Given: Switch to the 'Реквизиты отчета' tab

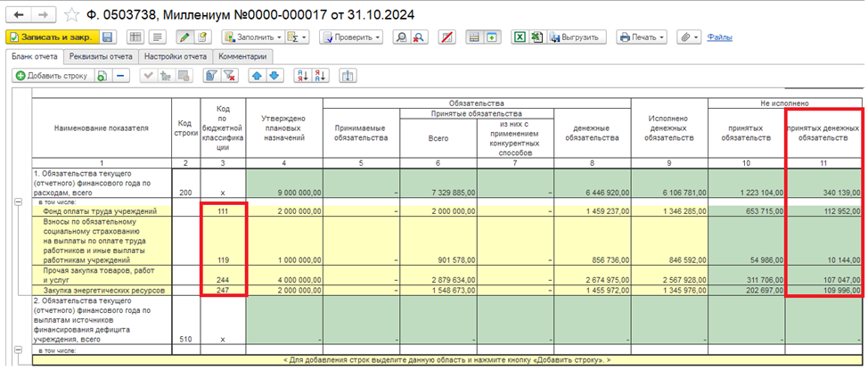Looking at the screenshot, I should pyautogui.click(x=101, y=56).
